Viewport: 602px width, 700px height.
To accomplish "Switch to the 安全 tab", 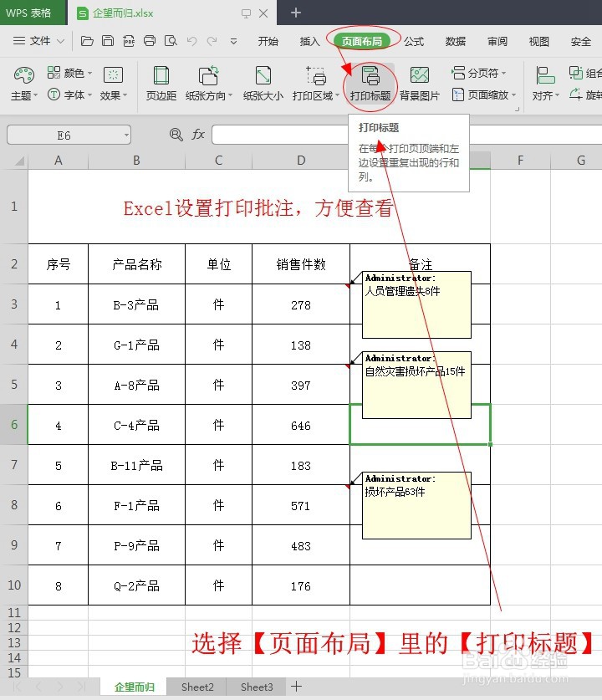I will point(581,42).
